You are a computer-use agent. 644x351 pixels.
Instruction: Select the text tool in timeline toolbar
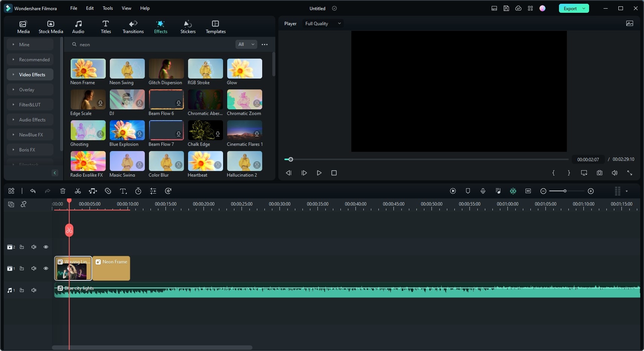(x=123, y=191)
